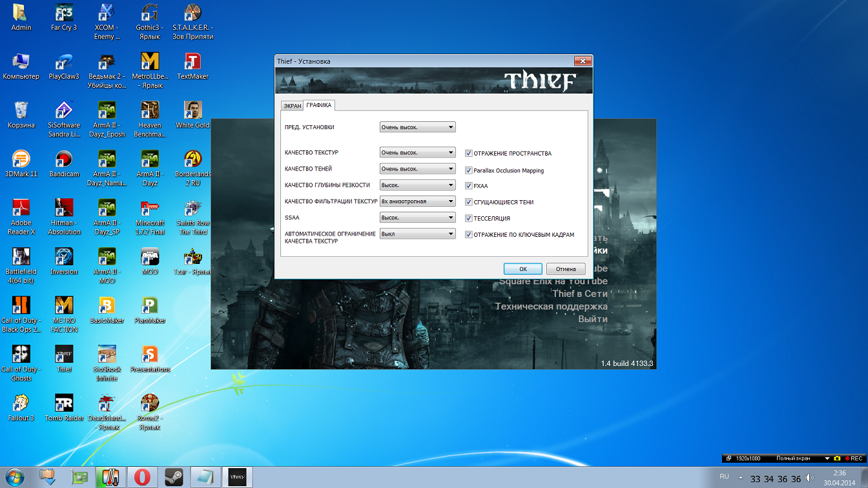This screenshot has height=488, width=868.
Task: Disable the FXAA checkbox
Action: pos(469,186)
